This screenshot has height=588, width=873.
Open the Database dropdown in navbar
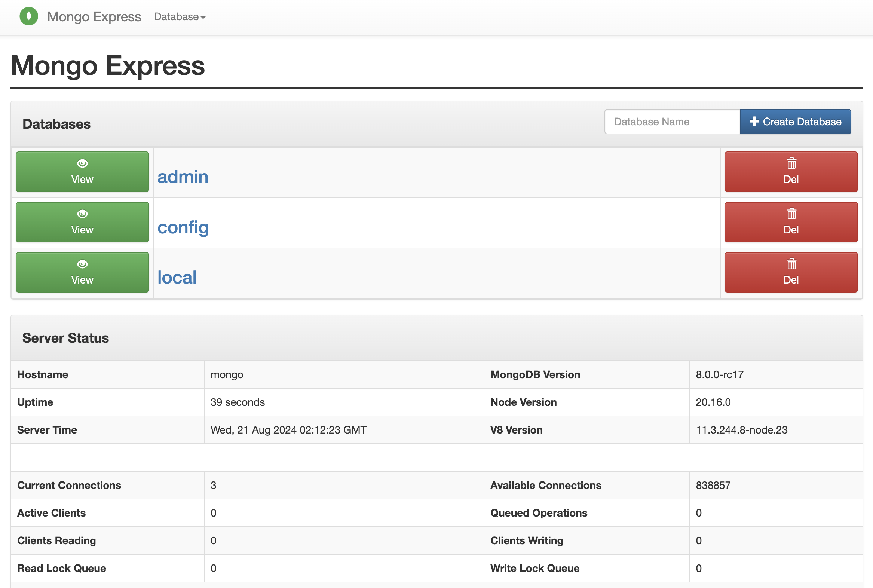(x=176, y=17)
